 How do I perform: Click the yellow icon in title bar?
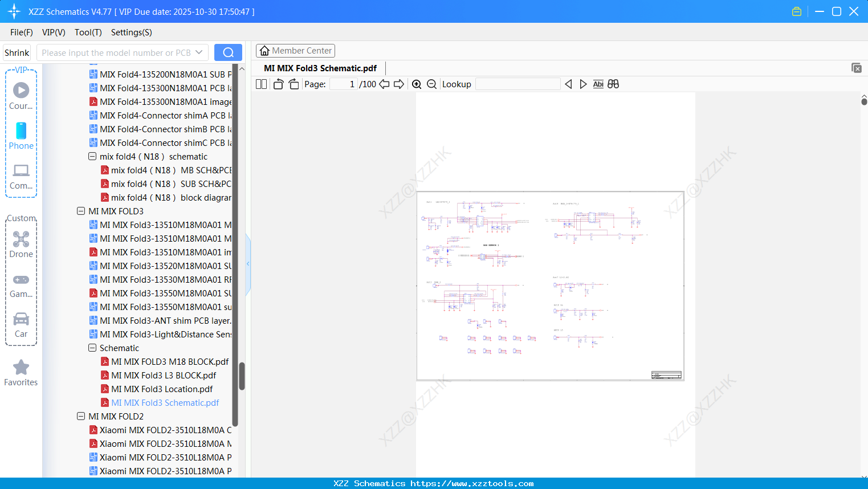tap(797, 11)
